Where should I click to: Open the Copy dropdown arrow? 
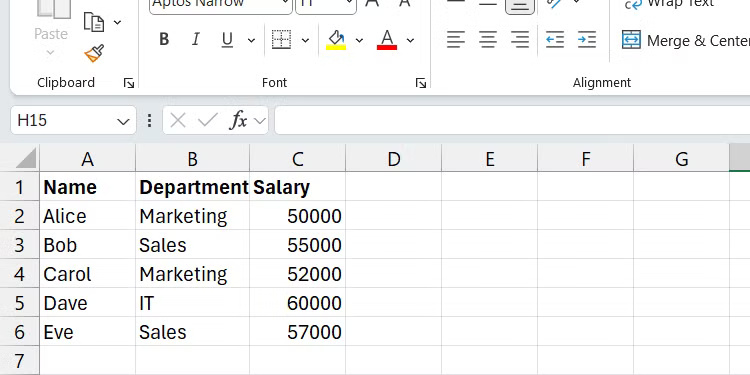[x=117, y=22]
